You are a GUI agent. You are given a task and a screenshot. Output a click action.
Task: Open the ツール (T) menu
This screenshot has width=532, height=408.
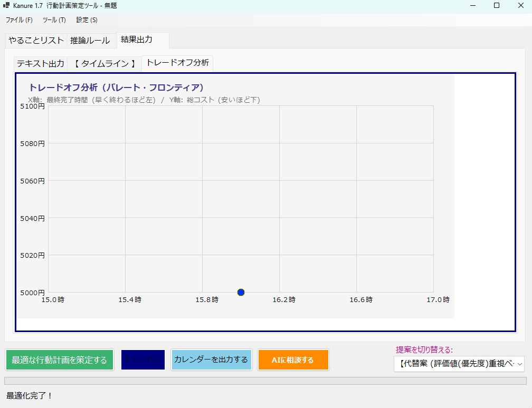pos(54,20)
